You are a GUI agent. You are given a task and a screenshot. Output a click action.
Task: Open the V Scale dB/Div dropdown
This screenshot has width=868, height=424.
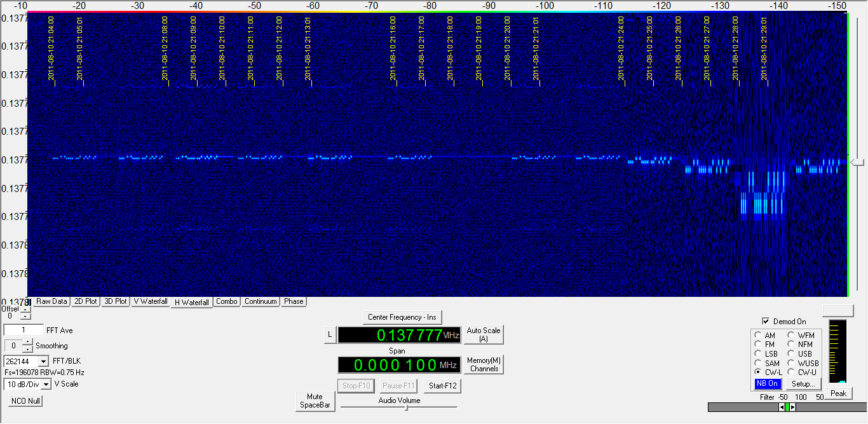pos(45,384)
